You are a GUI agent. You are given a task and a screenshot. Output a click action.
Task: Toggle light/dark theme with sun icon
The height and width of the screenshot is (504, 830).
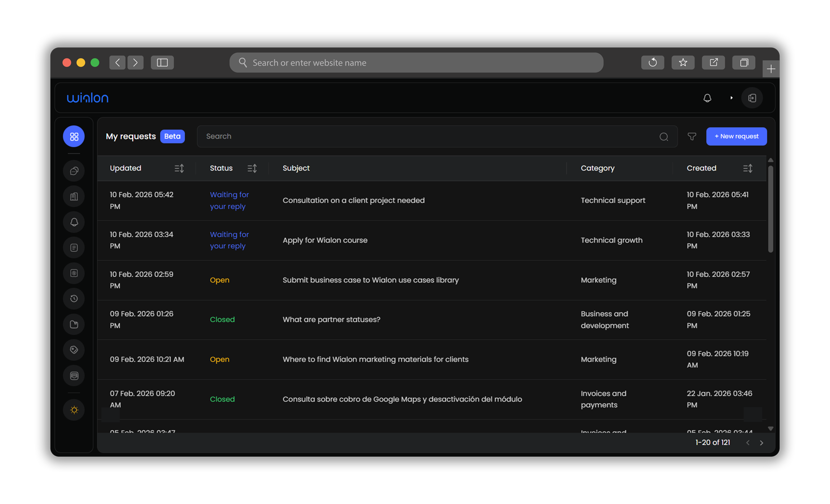[74, 410]
